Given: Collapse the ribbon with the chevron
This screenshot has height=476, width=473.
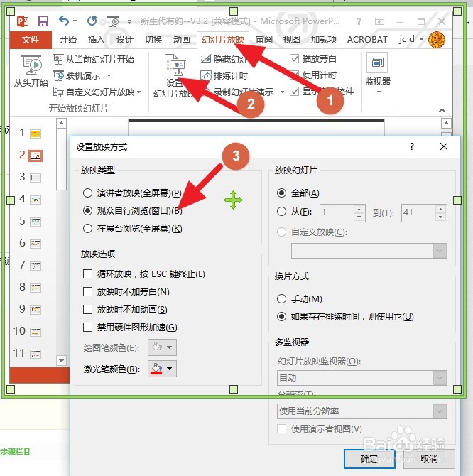Looking at the screenshot, I should click(x=442, y=110).
